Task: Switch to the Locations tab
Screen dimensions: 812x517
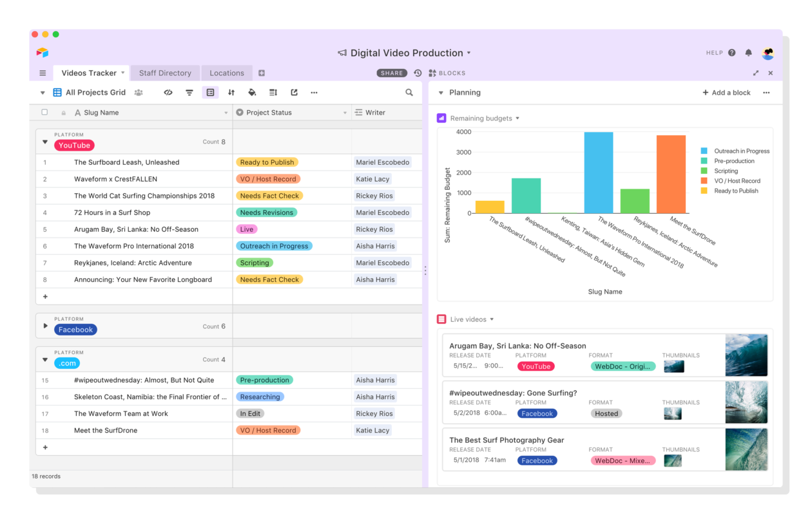Action: tap(227, 73)
